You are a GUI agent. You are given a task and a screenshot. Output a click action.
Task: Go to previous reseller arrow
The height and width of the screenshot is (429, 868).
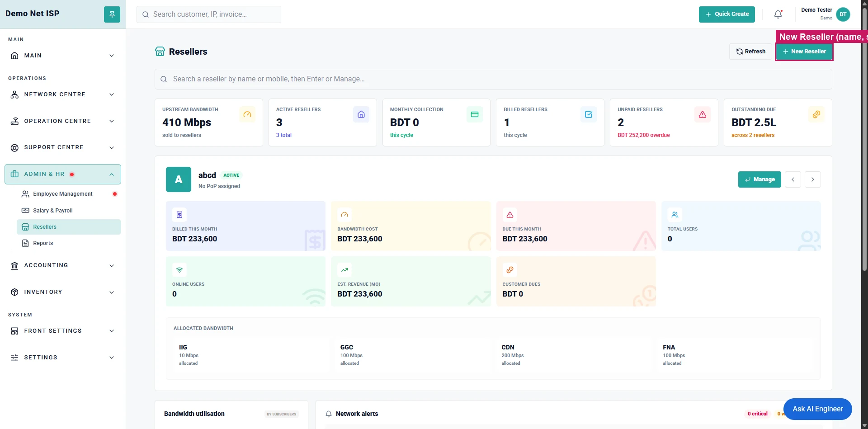click(x=793, y=179)
